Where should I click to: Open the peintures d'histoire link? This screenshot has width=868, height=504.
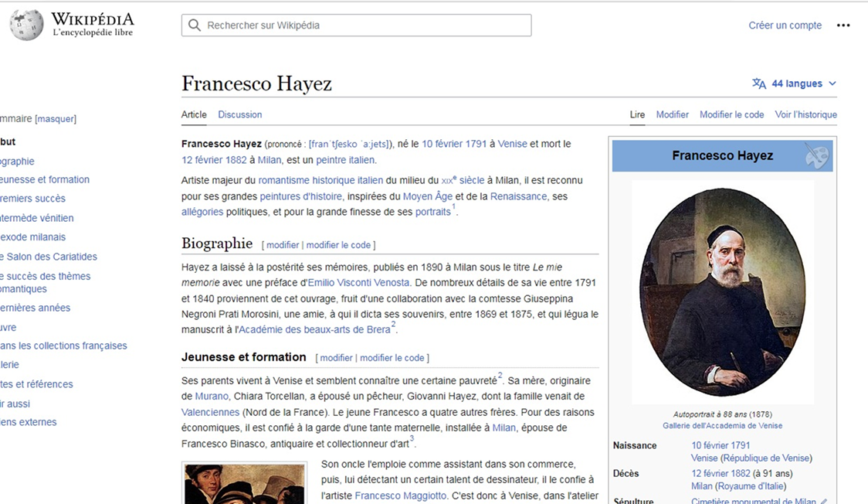(x=301, y=196)
